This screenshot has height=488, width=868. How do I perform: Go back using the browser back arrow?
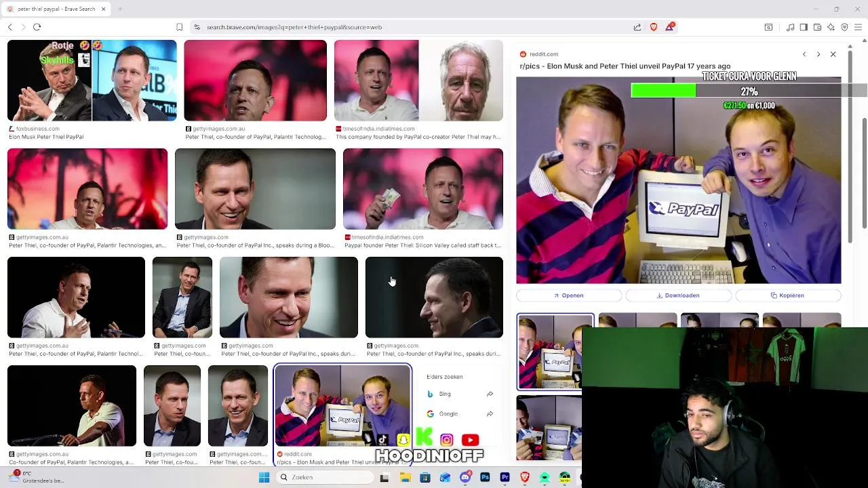coord(9,27)
